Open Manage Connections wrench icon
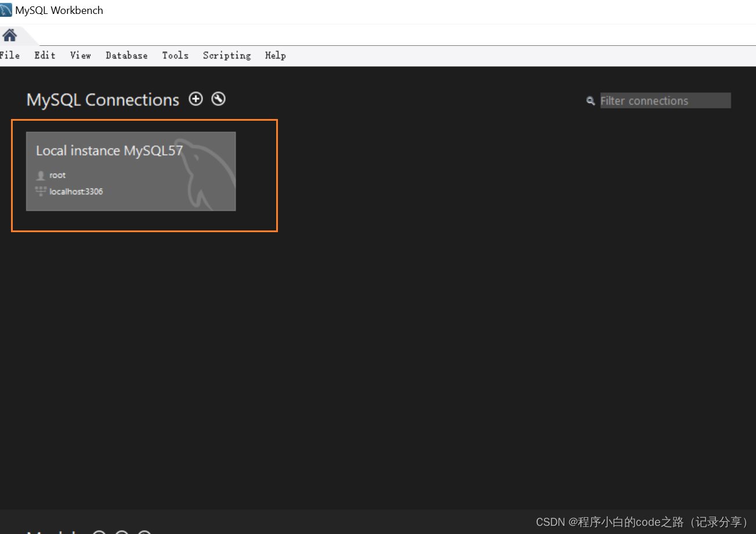The height and width of the screenshot is (534, 756). [x=218, y=99]
